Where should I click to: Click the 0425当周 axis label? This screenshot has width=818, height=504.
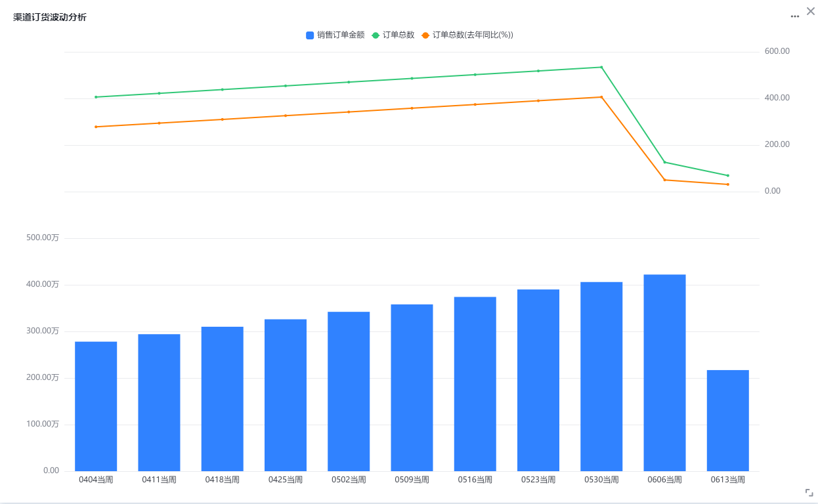pyautogui.click(x=286, y=480)
